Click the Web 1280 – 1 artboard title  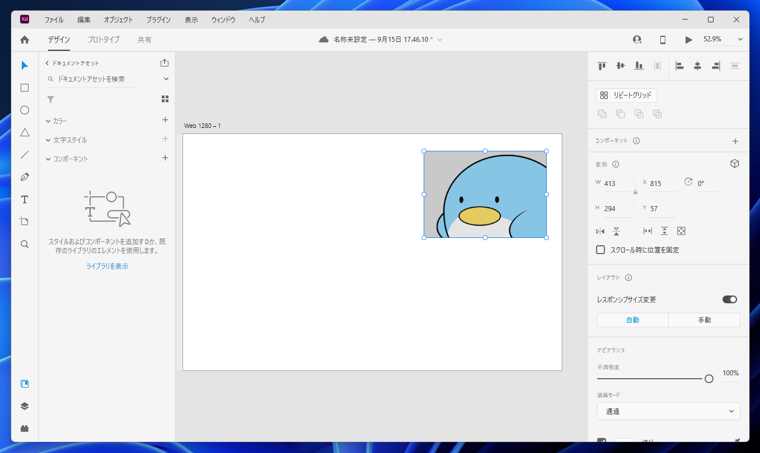(202, 125)
